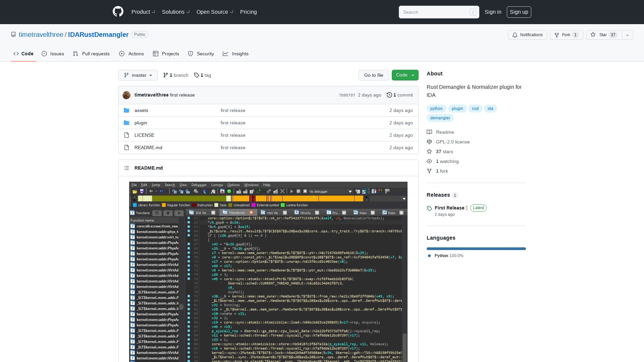Click the license scale icon in About
The image size is (644, 362).
429,142
